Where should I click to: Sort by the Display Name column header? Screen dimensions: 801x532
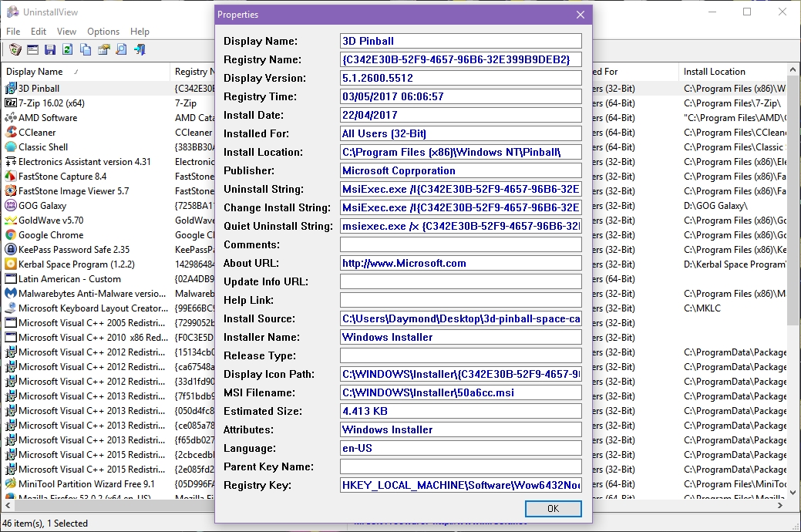[x=86, y=72]
